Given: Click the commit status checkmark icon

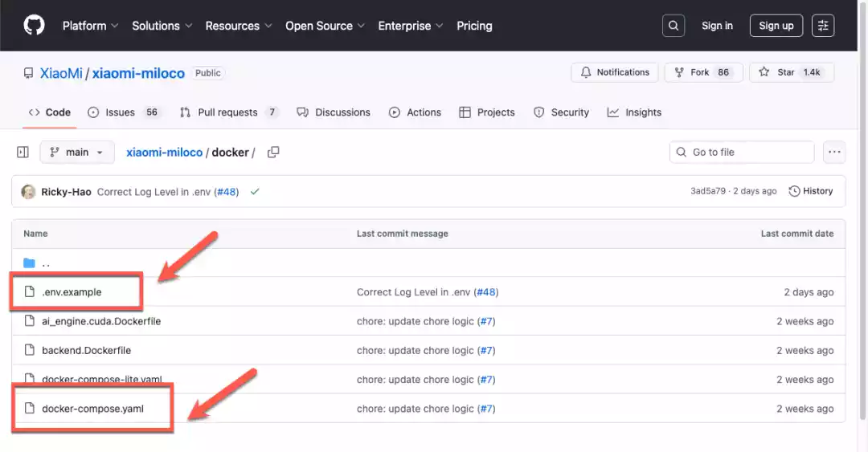Looking at the screenshot, I should [x=255, y=192].
